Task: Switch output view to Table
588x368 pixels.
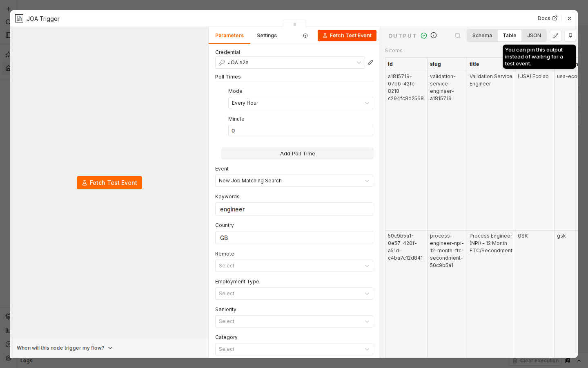Action: [510, 36]
